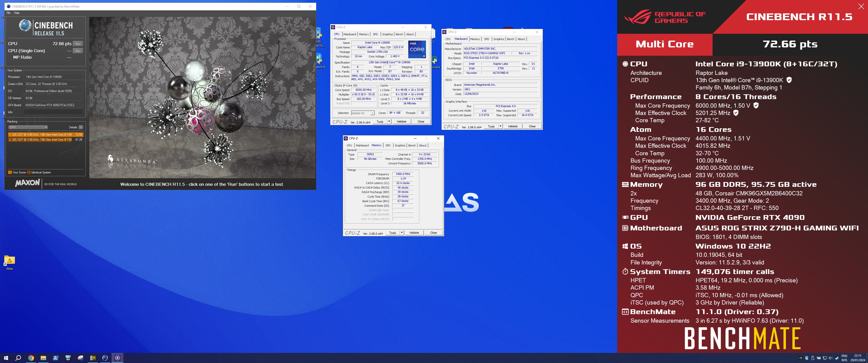Switch to Mainboard tab in CPU-tab CPU-Z window
Viewport: 868px width, 363px height.
[350, 34]
